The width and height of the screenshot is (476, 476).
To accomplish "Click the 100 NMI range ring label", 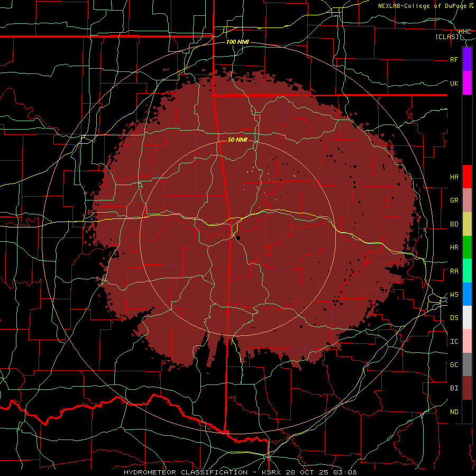I will [x=237, y=42].
